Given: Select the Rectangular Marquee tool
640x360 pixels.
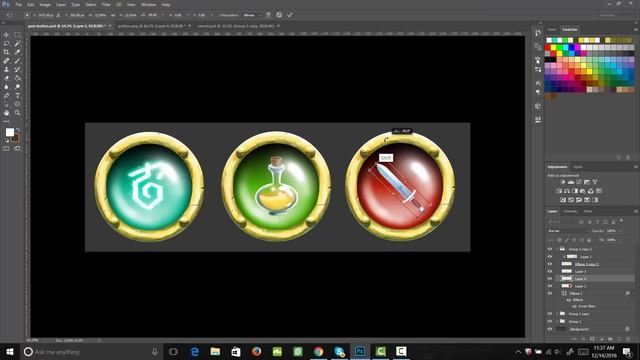Looking at the screenshot, I should pyautogui.click(x=18, y=35).
